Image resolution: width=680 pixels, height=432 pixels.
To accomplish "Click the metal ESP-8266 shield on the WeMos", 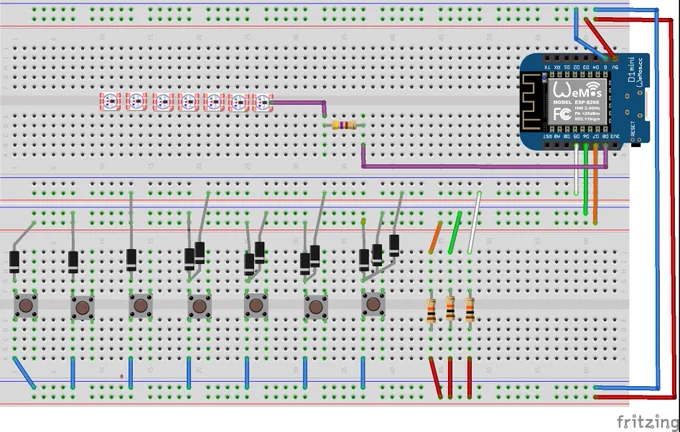I will 577,102.
